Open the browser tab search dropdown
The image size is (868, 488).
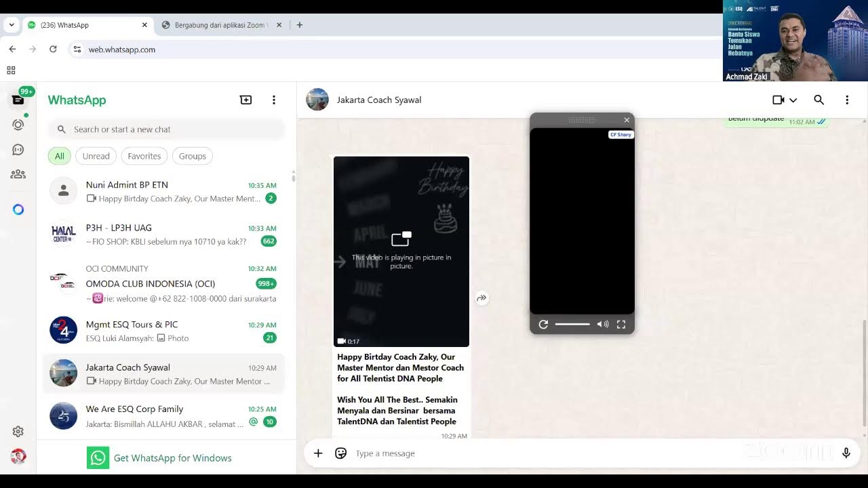12,25
